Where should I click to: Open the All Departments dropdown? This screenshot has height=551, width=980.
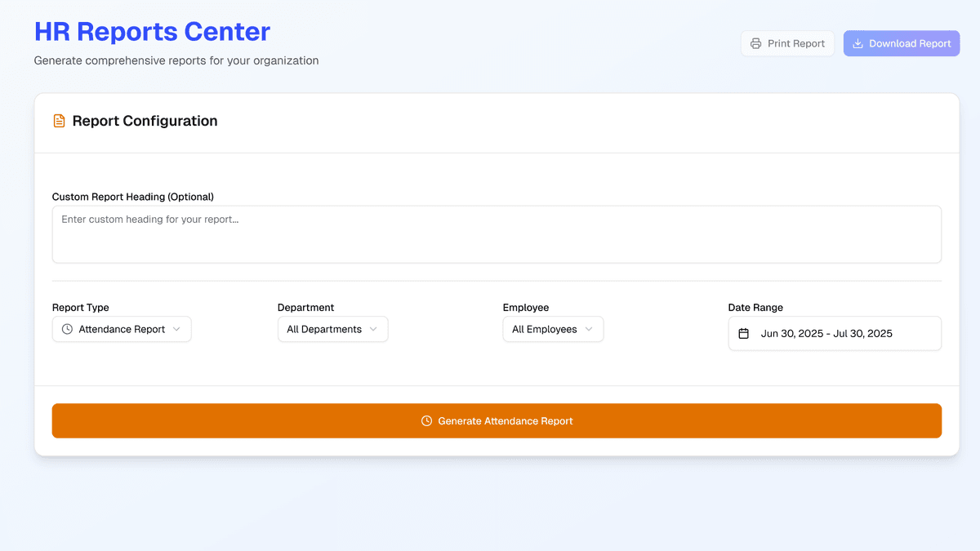click(x=332, y=329)
